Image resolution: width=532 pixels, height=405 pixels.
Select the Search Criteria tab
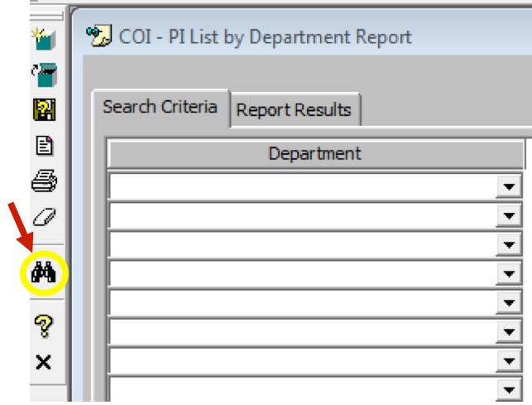point(161,108)
